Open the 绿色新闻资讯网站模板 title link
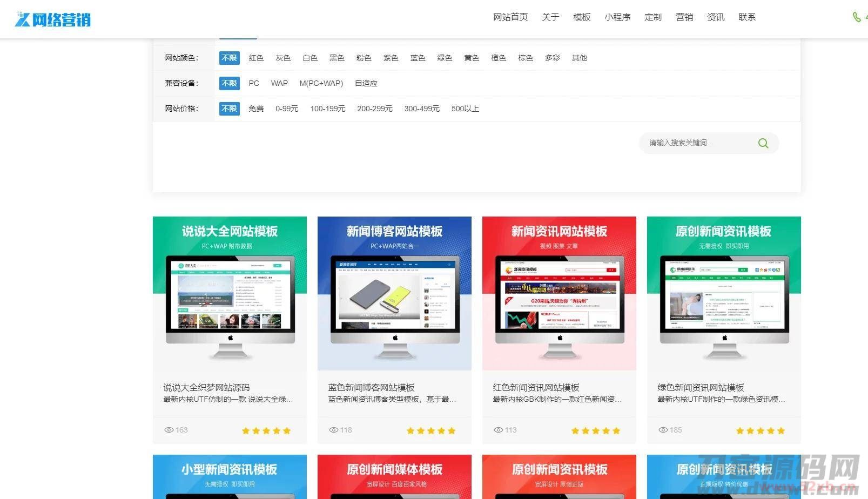The height and width of the screenshot is (499, 868). 701,387
